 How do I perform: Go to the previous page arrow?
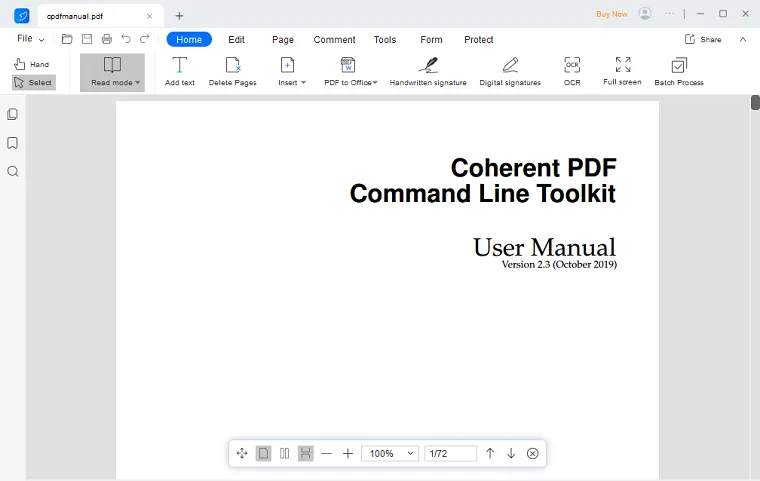tap(490, 453)
